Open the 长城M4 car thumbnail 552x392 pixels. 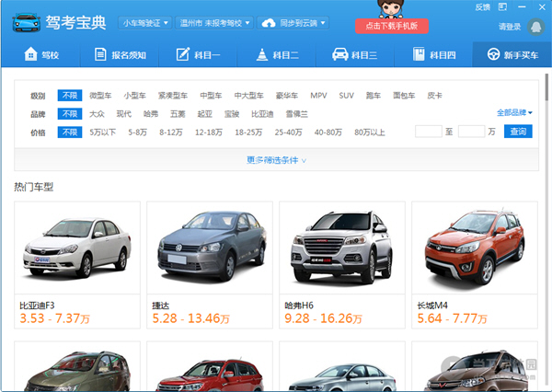(475, 248)
